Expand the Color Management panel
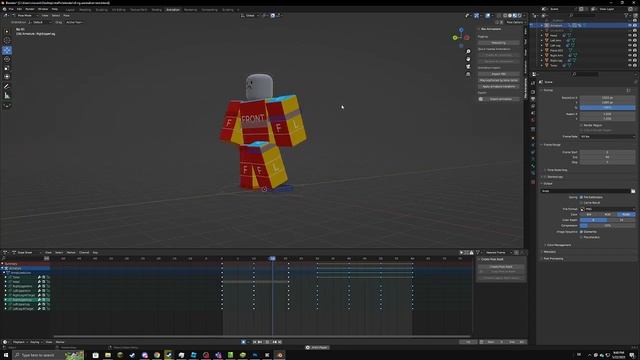This screenshot has height=360, width=640. coord(558,245)
